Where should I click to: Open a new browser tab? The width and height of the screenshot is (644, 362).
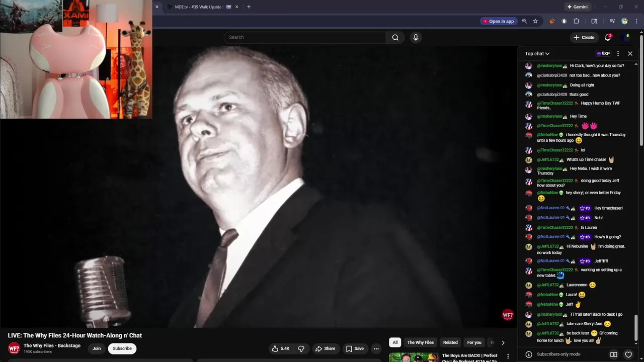249,7
